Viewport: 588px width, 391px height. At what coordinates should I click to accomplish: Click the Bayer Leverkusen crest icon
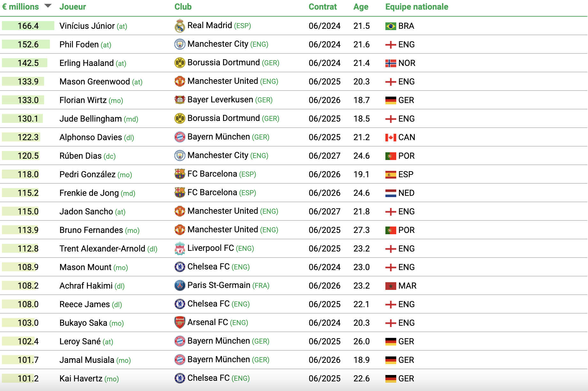tap(180, 100)
